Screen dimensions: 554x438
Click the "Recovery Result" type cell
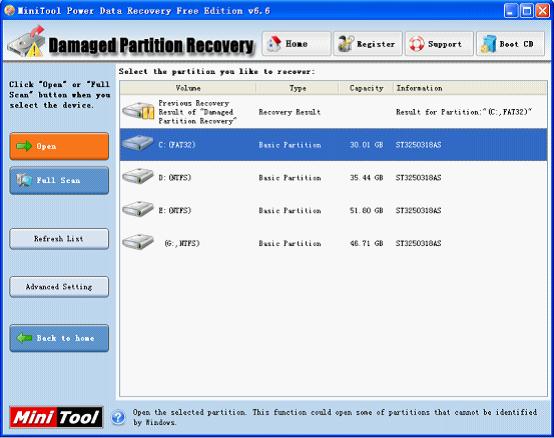pyautogui.click(x=290, y=112)
